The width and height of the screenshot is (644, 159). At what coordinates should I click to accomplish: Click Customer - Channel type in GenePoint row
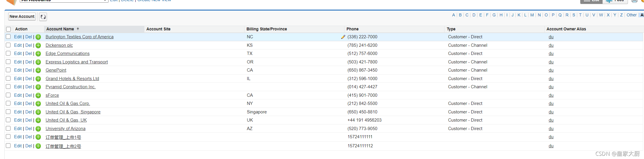(x=468, y=70)
